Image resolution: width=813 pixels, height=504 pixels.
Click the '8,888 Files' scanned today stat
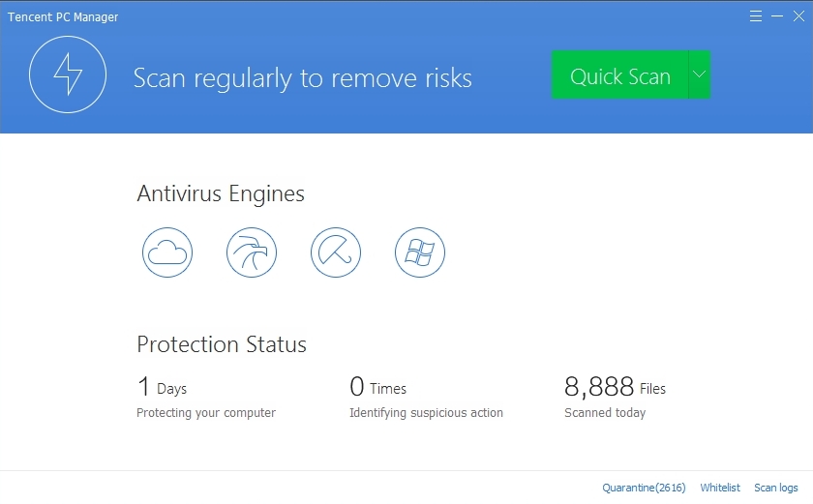coord(615,387)
